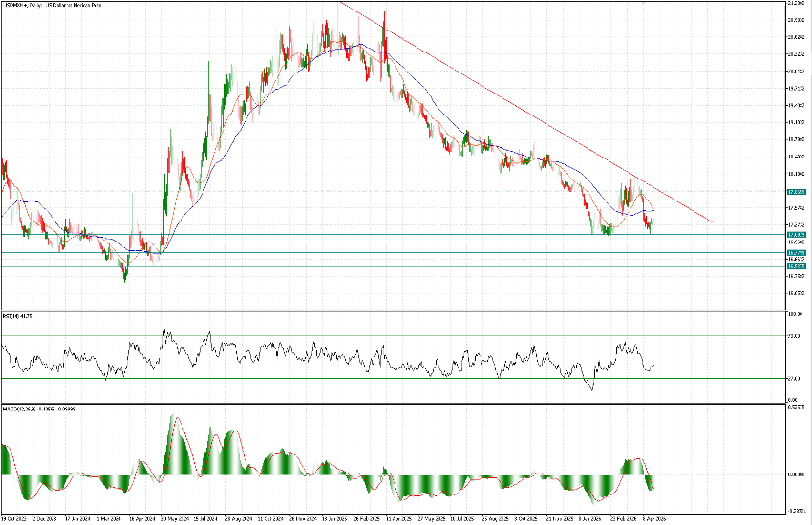The width and height of the screenshot is (812, 525).
Task: Select the lowest horizontal support line
Action: (x=382, y=266)
